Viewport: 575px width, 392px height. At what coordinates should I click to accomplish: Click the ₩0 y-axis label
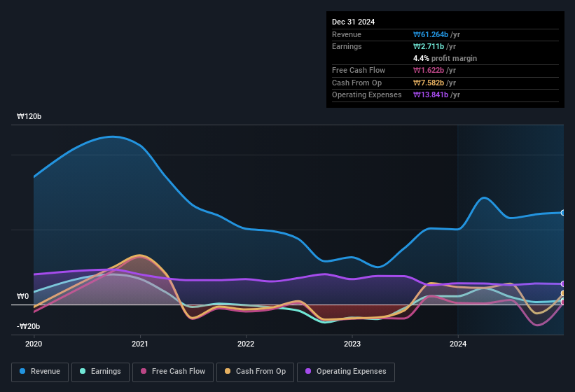[x=22, y=296]
